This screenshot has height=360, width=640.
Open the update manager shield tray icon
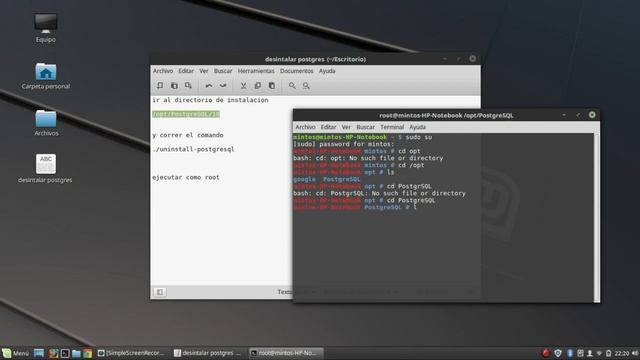coord(558,353)
